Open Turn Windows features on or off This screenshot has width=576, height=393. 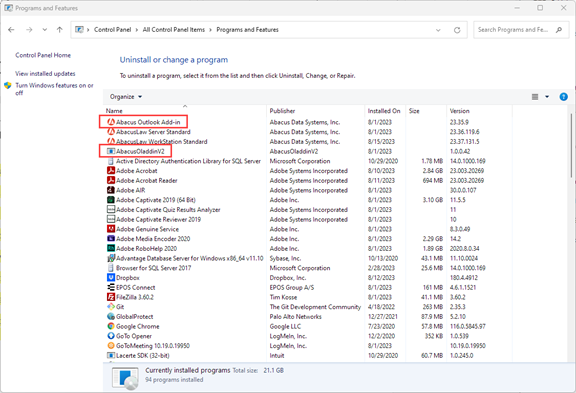54,89
